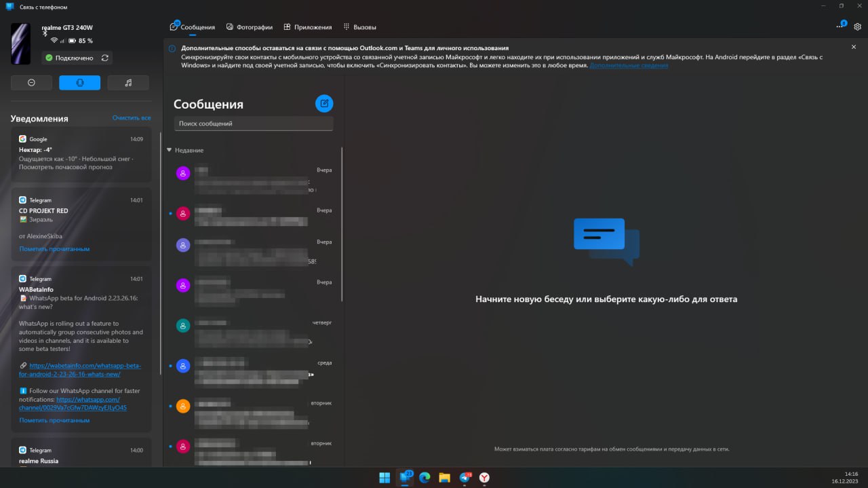This screenshot has width=868, height=488.
Task: Open the settings gear icon
Action: [x=857, y=27]
